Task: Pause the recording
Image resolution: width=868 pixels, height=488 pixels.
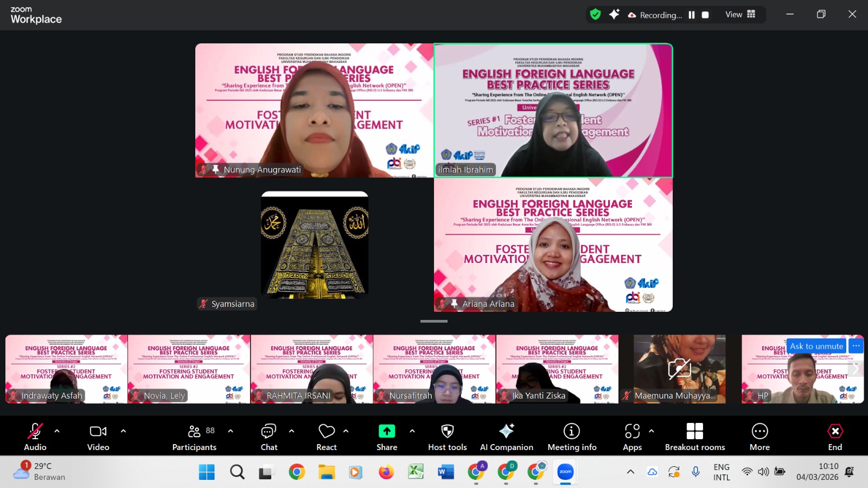Action: (x=692, y=15)
